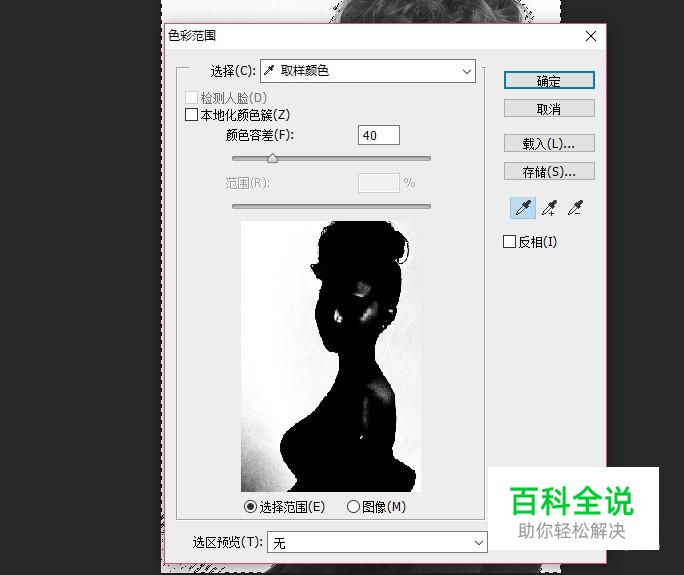Select the Eyedropper tool in Color Range dialog
Screen dimensions: 684x575
523,208
